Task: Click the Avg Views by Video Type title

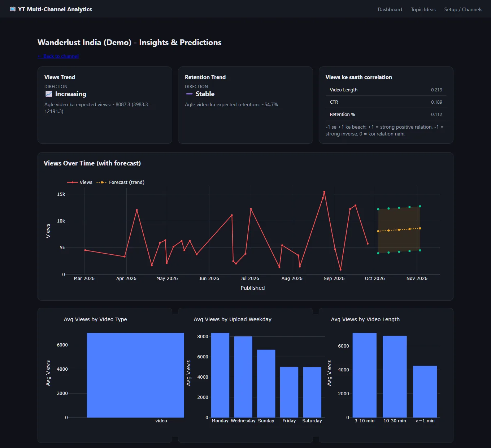Action: 95,319
